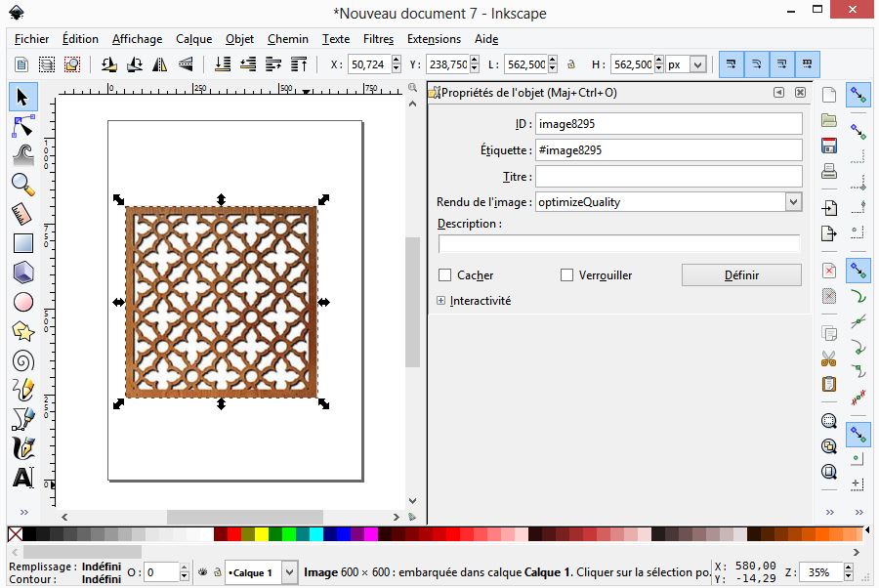Image resolution: width=879 pixels, height=588 pixels.
Task: Select the Selector arrow tool
Action: [x=23, y=97]
